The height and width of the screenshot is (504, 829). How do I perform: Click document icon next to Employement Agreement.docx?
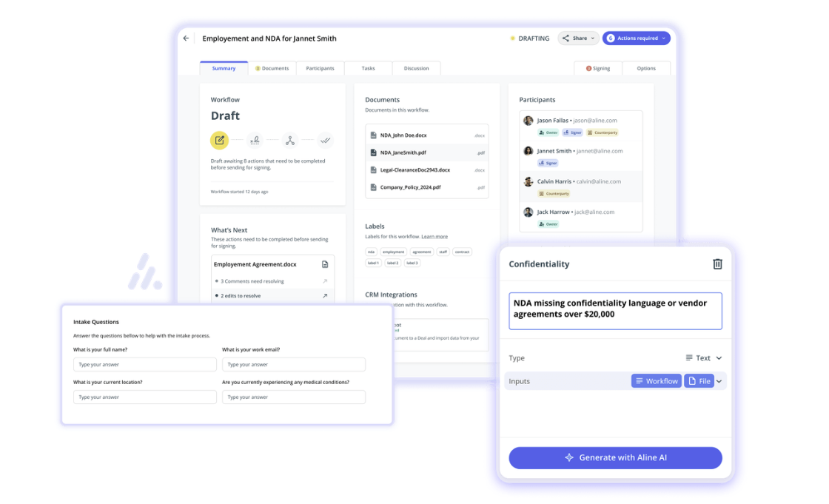325,264
